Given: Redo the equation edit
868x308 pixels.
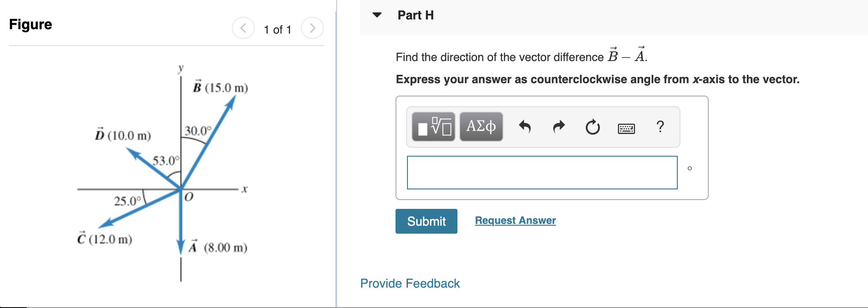Looking at the screenshot, I should point(558,126).
